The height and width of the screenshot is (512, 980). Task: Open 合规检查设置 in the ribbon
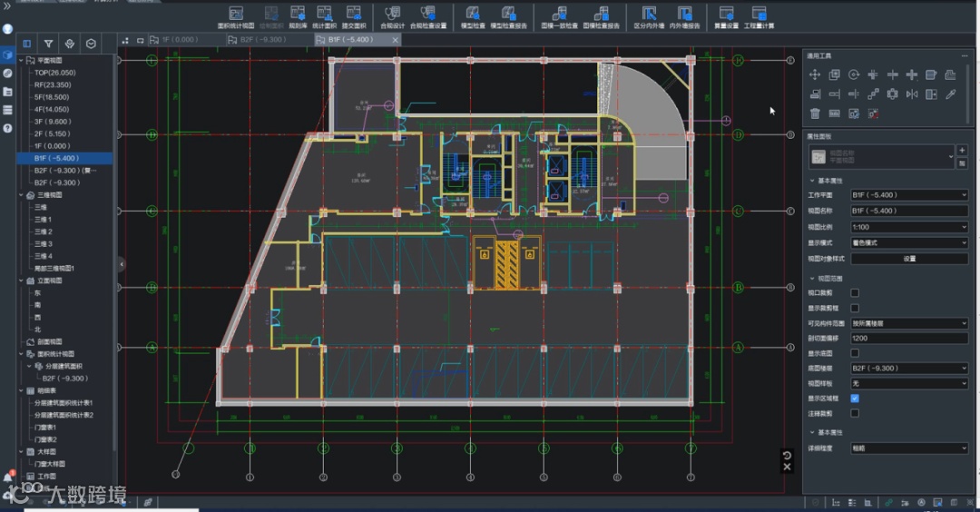[428, 17]
